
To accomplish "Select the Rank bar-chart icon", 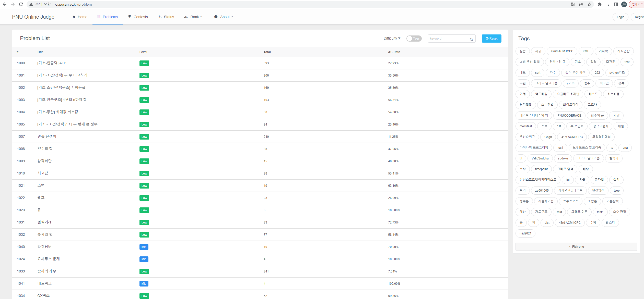I will pyautogui.click(x=186, y=17).
